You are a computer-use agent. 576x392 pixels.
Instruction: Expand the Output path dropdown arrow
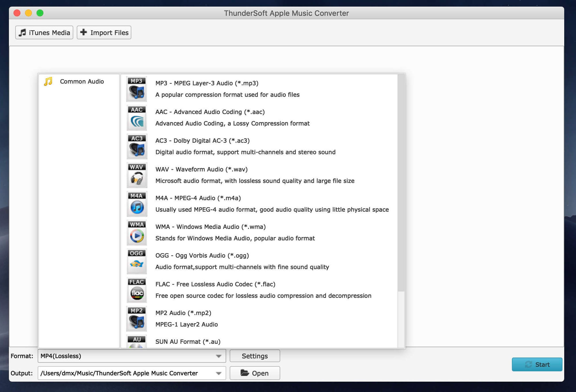[219, 373]
